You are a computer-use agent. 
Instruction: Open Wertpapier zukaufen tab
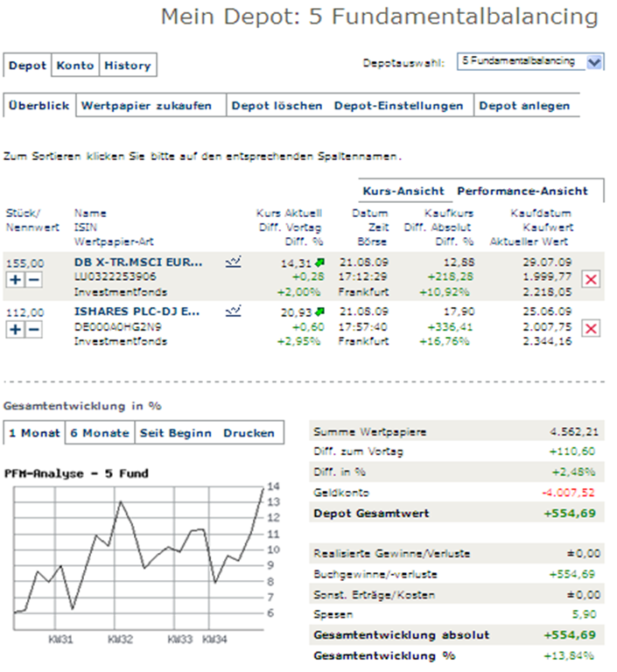pos(147,105)
